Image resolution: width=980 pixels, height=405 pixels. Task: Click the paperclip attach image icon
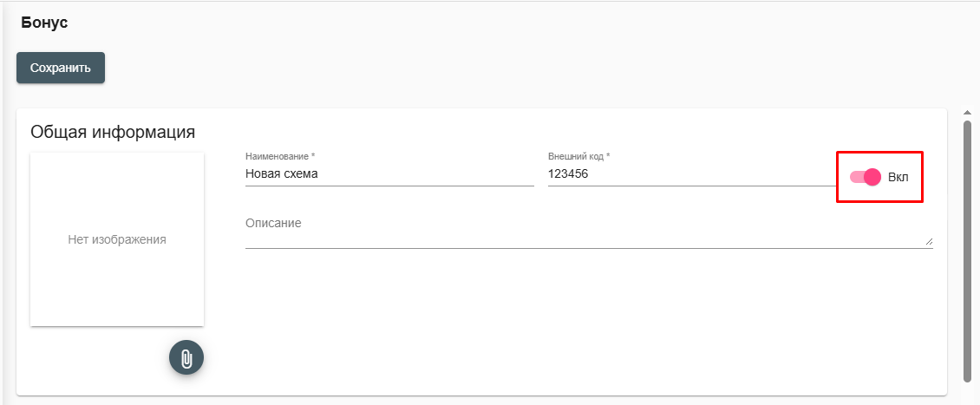pos(186,357)
